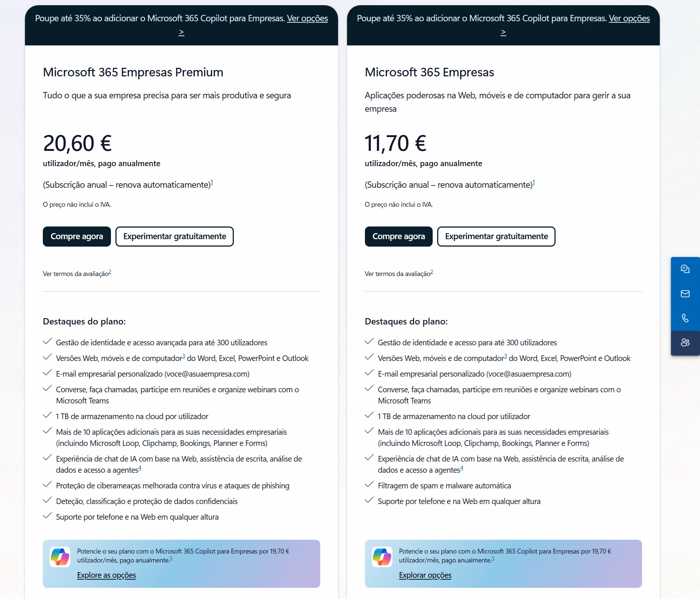Click "Compre agora" for Microsoft 365 Empresas
The height and width of the screenshot is (599, 700).
[x=398, y=237]
